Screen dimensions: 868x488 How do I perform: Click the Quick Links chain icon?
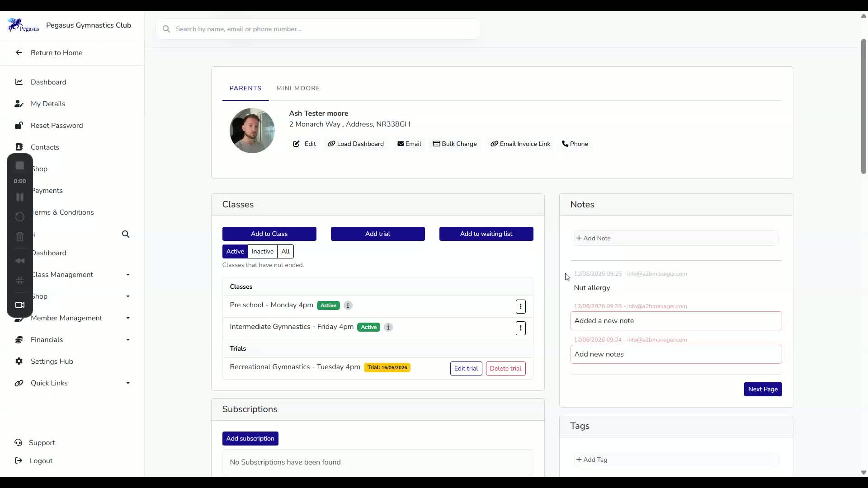tap(19, 383)
